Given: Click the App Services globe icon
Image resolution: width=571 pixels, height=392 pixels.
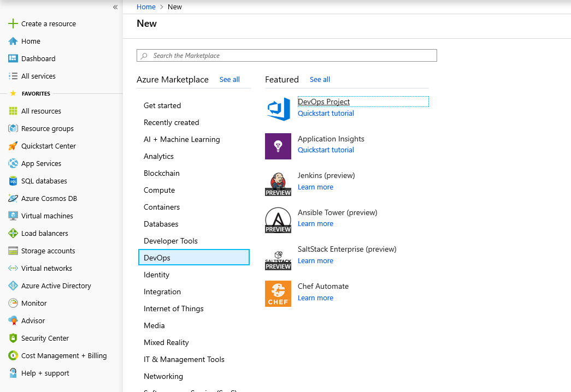Looking at the screenshot, I should tap(13, 163).
